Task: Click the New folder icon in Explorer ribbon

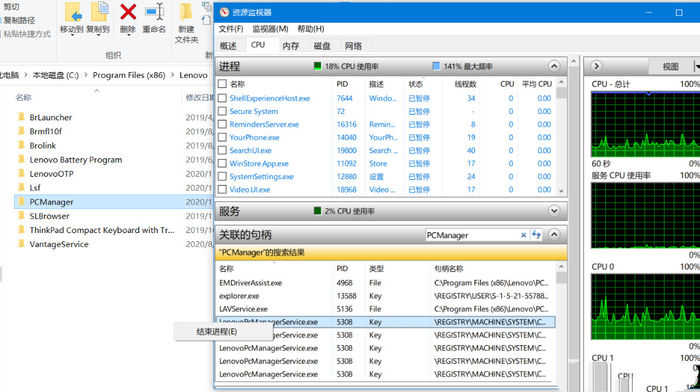Action: click(x=186, y=13)
